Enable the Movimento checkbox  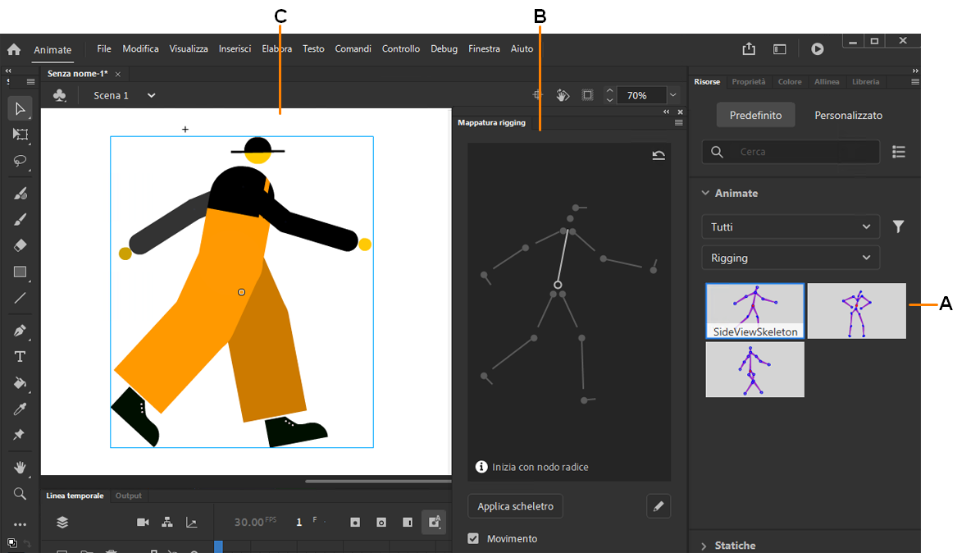[x=473, y=538]
